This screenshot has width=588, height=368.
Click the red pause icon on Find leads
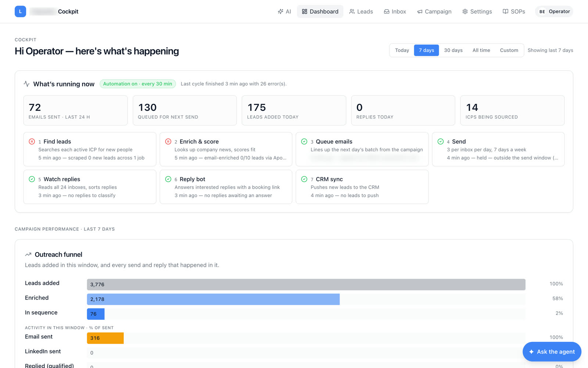pyautogui.click(x=32, y=141)
